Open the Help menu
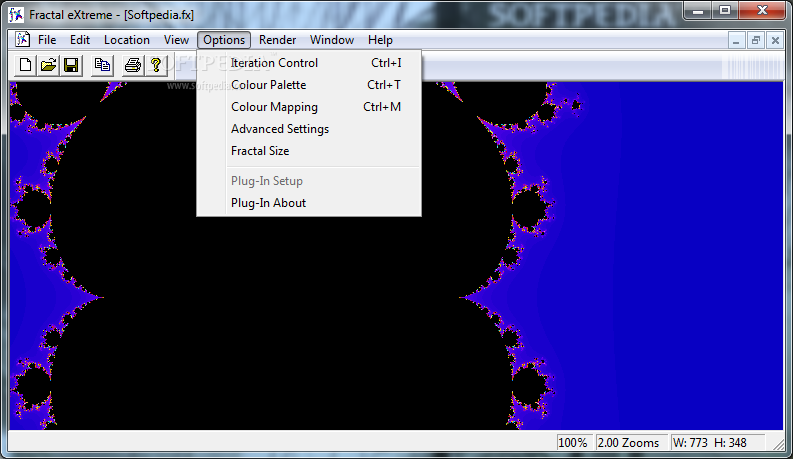 point(380,40)
